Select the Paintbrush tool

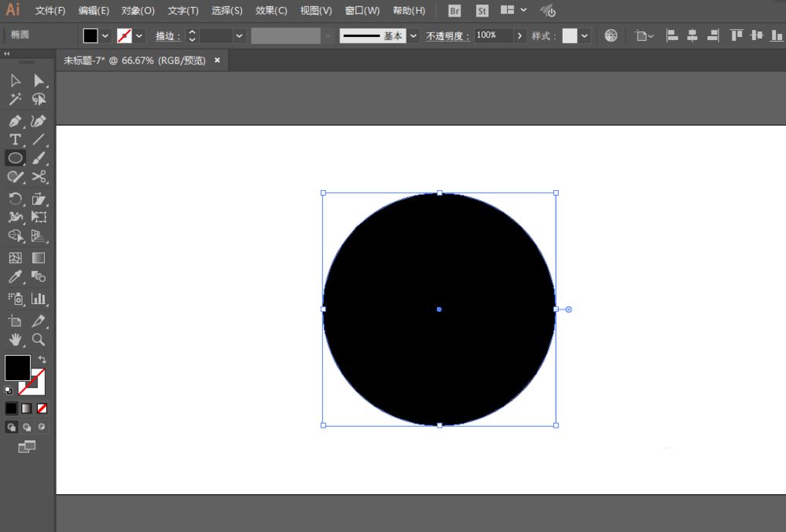click(39, 158)
